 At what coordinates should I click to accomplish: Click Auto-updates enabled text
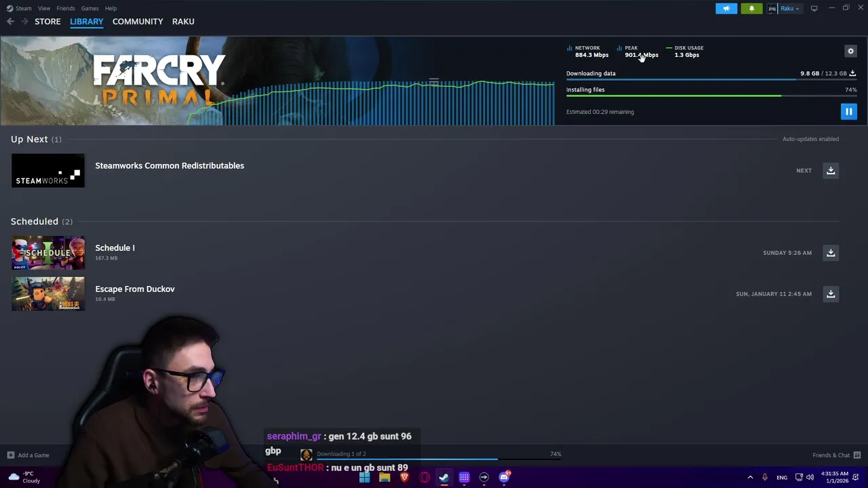tap(810, 139)
